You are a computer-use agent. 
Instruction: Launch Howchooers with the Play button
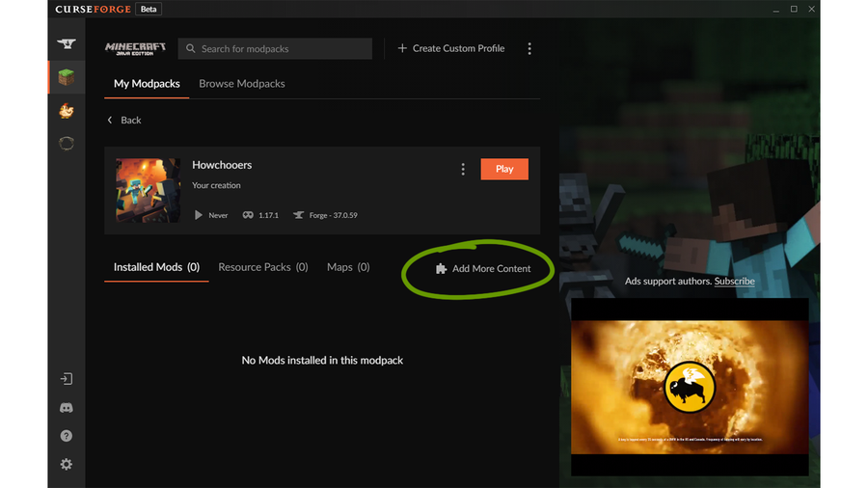coord(504,170)
